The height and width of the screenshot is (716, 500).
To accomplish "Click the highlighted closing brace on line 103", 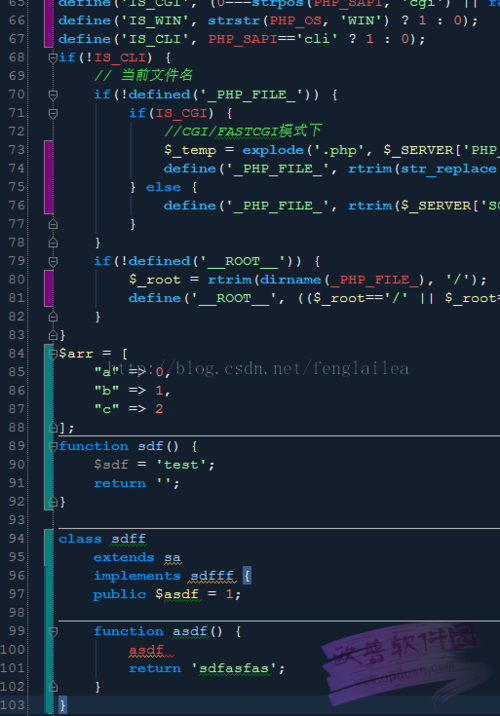I will click(63, 705).
